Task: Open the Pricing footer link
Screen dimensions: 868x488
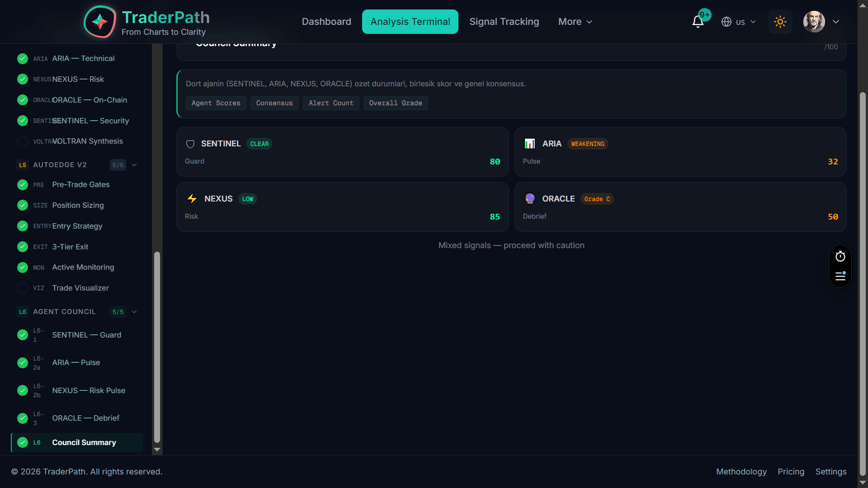Action: (x=791, y=472)
